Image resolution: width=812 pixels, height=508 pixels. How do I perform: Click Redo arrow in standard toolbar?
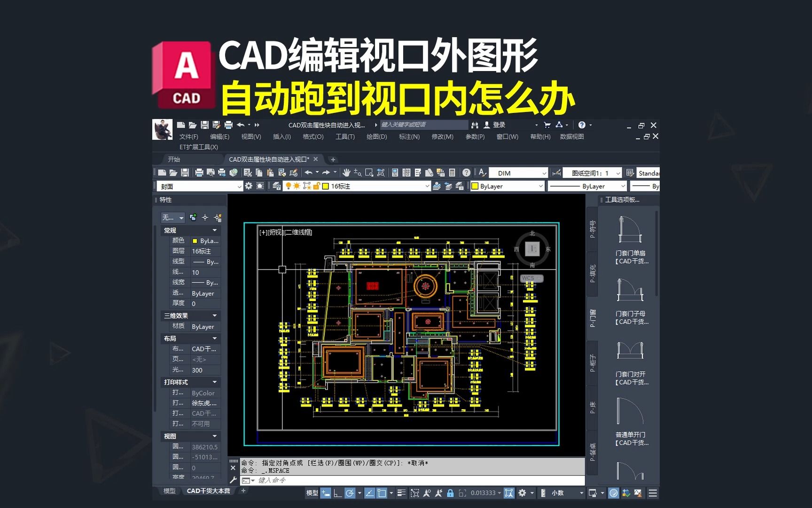[x=326, y=173]
